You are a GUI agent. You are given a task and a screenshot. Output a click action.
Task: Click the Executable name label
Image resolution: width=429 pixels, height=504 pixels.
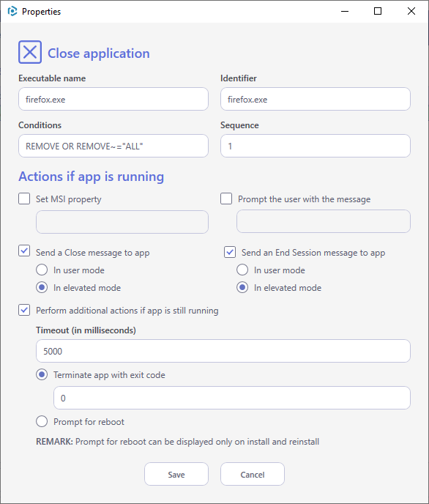(x=52, y=78)
